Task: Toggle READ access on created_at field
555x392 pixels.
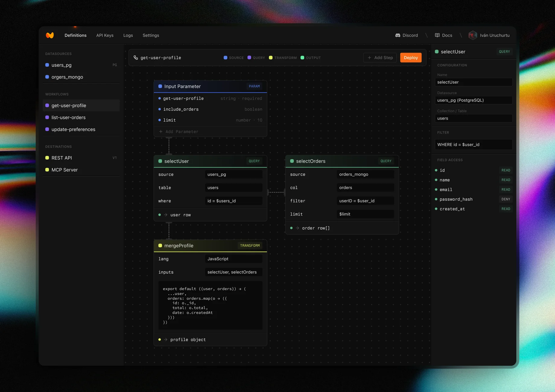Action: tap(506, 209)
